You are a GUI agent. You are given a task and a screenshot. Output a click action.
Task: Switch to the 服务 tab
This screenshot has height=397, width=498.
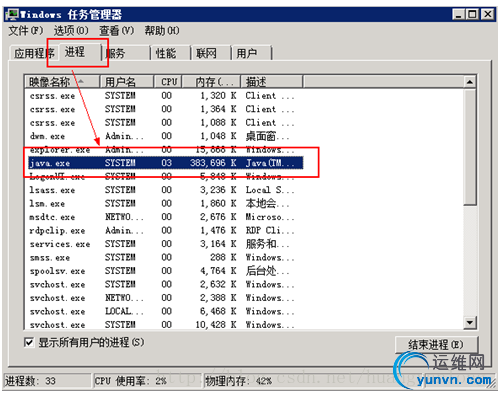125,53
